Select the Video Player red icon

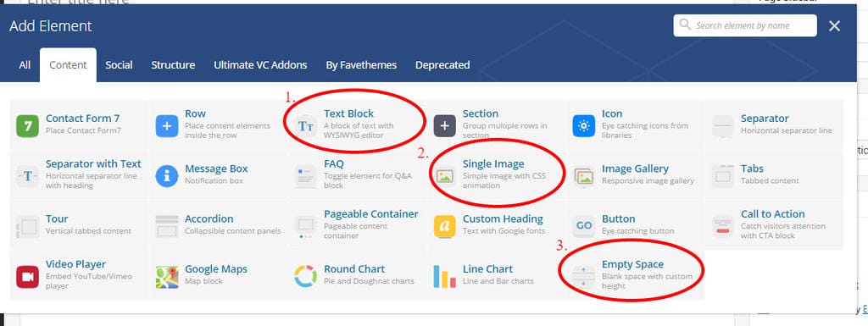pos(28,277)
